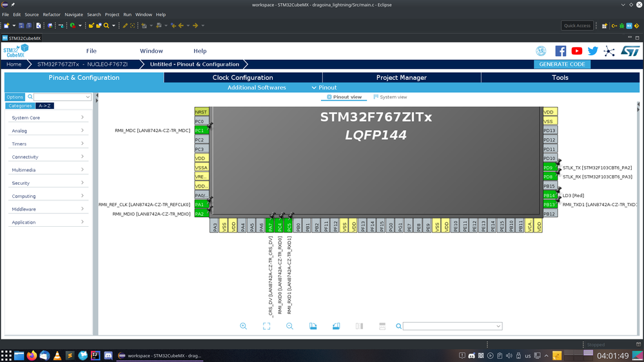The image size is (644, 362).
Task: Open the Clock Configuration tab
Action: pos(243,77)
